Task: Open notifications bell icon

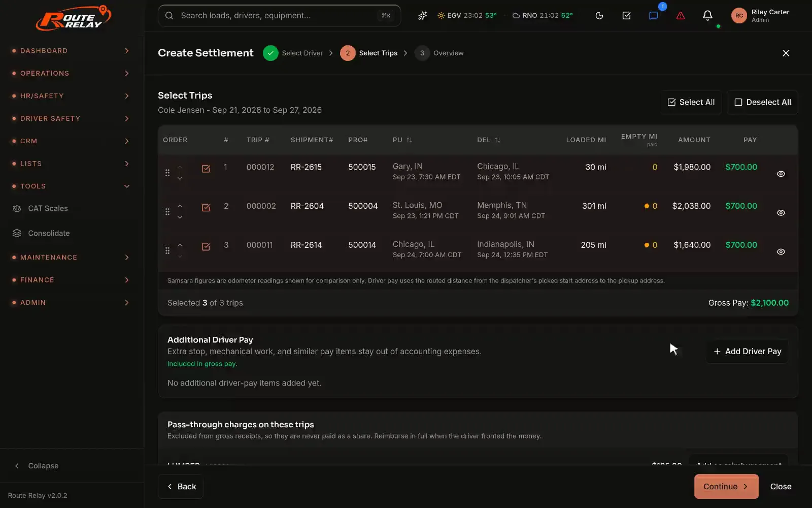Action: pyautogui.click(x=707, y=16)
